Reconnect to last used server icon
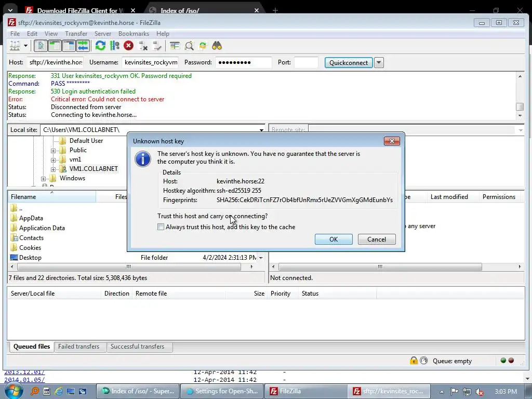This screenshot has height=399, width=532. tap(157, 46)
